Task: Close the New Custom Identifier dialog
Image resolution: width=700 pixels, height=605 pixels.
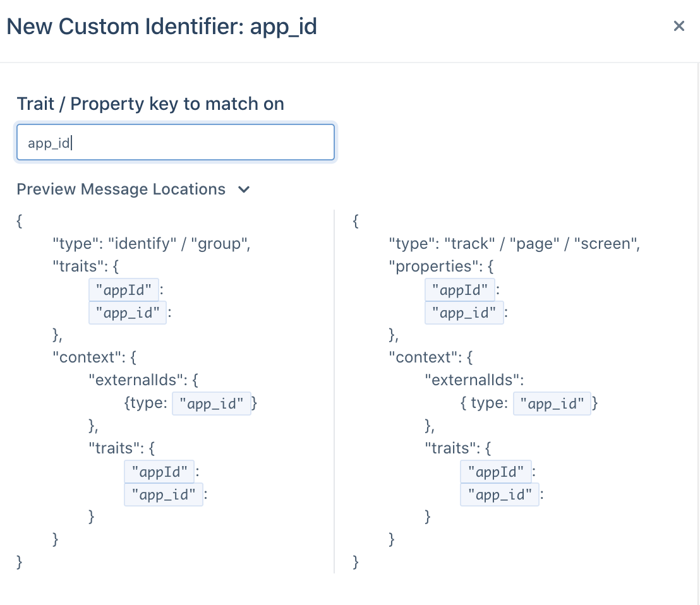Action: point(679,26)
